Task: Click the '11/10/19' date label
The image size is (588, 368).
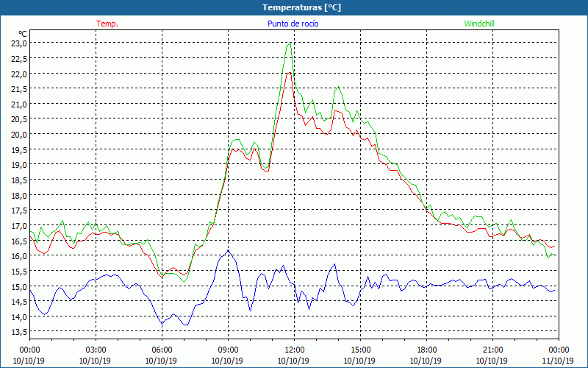Action: (x=558, y=361)
